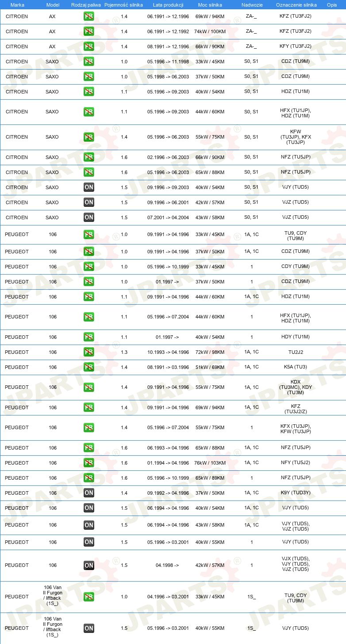Image resolution: width=346 pixels, height=644 pixels.
Task: Click the '43kW / 58KM' cell in Saxo row
Action: click(210, 218)
